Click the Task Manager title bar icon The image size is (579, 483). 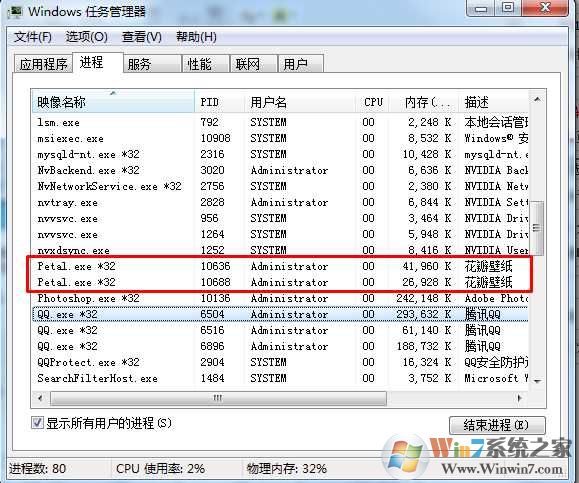[16, 11]
